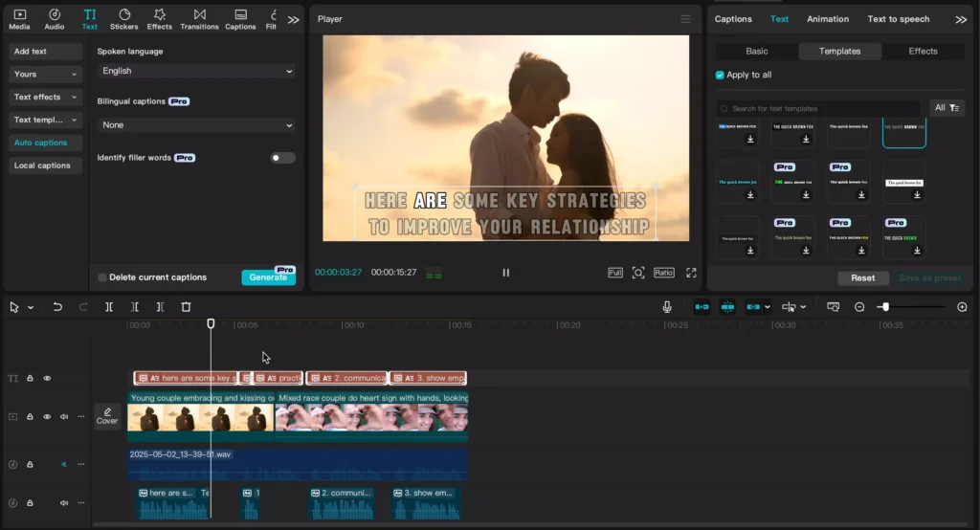
Task: Switch to the Captions tab in right panel
Action: coord(733,19)
